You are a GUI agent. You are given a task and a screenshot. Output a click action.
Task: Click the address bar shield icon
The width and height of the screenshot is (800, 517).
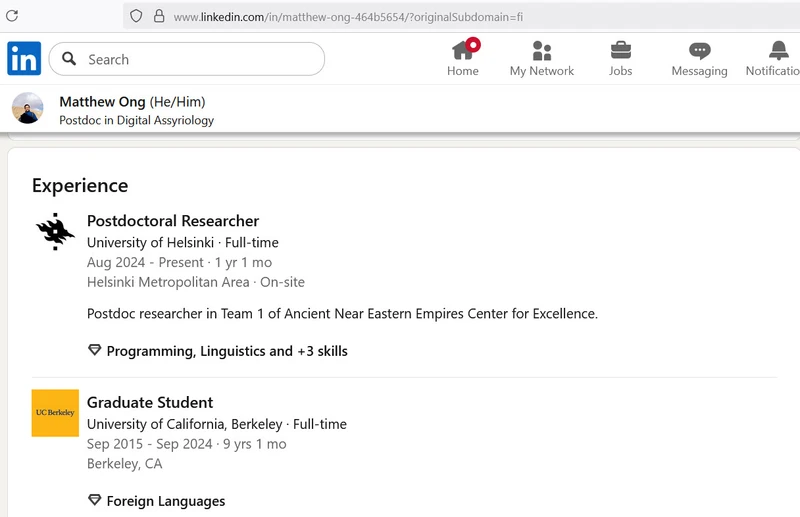pos(136,16)
